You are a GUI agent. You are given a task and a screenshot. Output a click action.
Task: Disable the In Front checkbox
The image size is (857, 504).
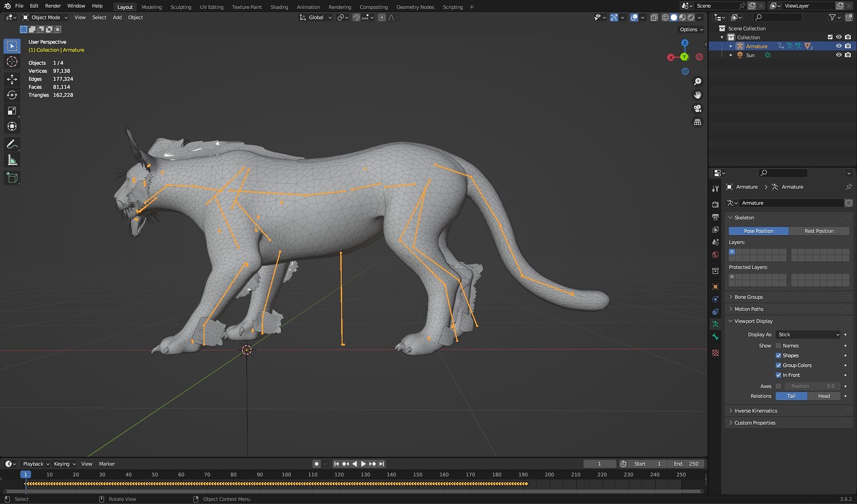click(x=778, y=375)
